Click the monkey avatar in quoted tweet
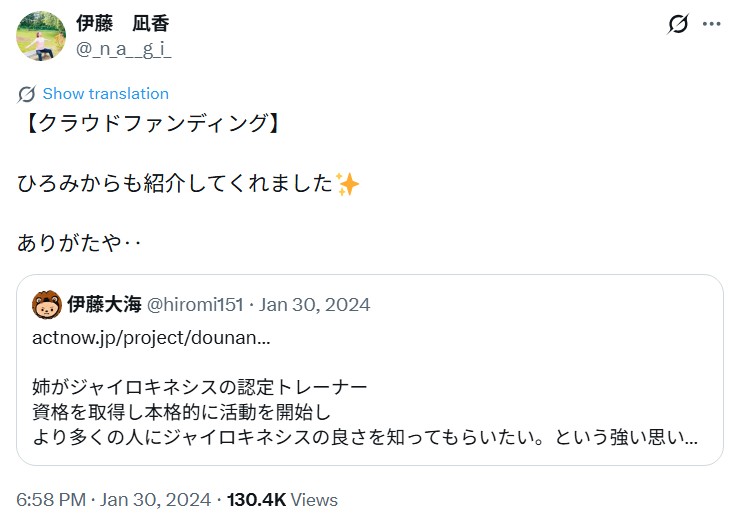 coord(47,304)
